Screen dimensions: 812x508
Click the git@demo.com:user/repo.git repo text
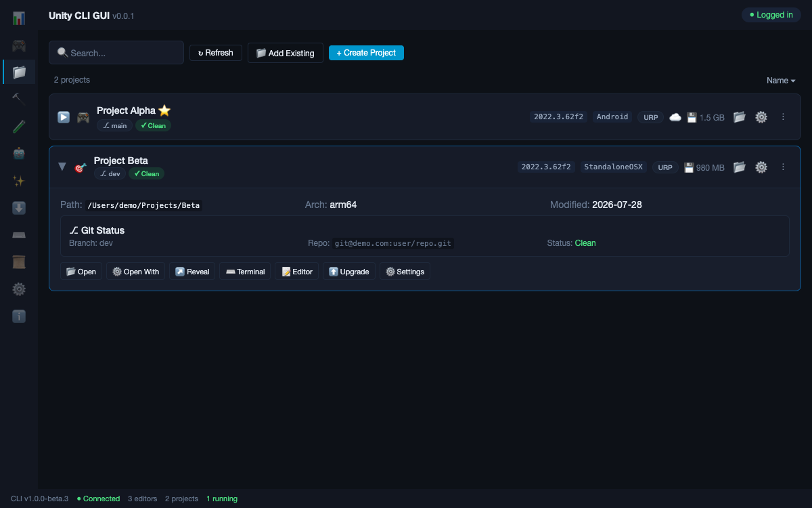[x=392, y=243]
